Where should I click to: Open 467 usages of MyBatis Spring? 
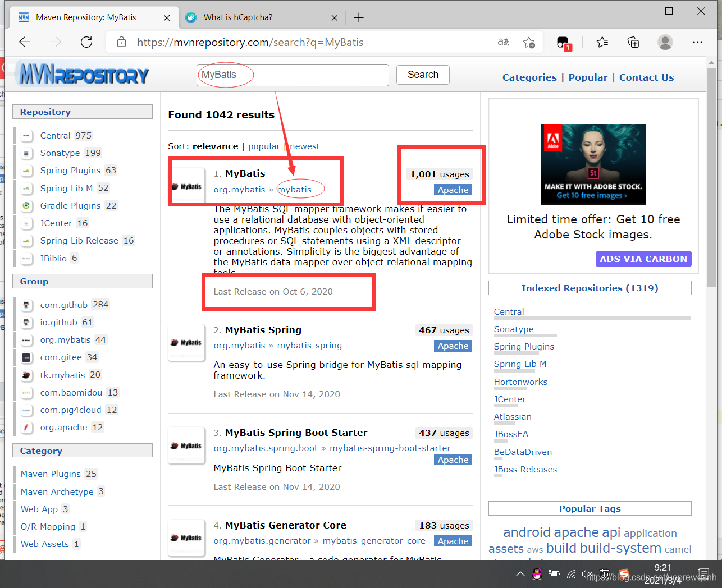coord(444,330)
